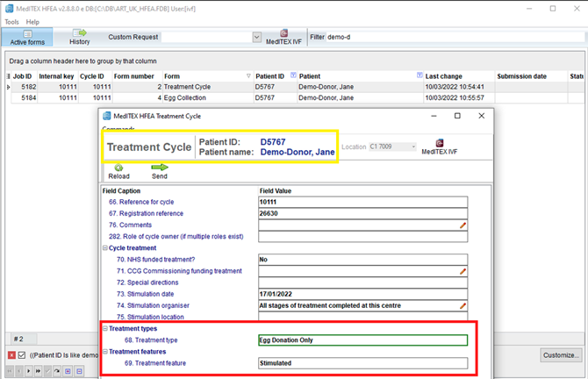Click the grid column chooser icon left of Job ID
This screenshot has height=379, width=588.
(x=8, y=76)
